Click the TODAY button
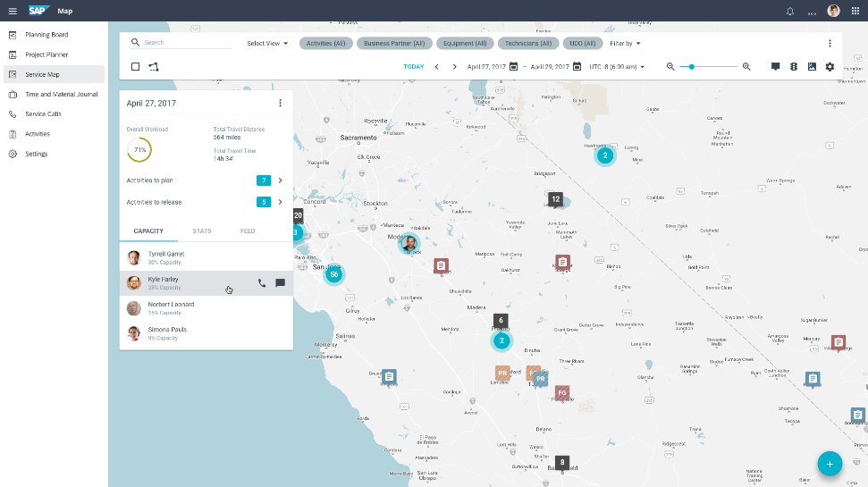Screen dimensions: 868x487 (x=414, y=67)
